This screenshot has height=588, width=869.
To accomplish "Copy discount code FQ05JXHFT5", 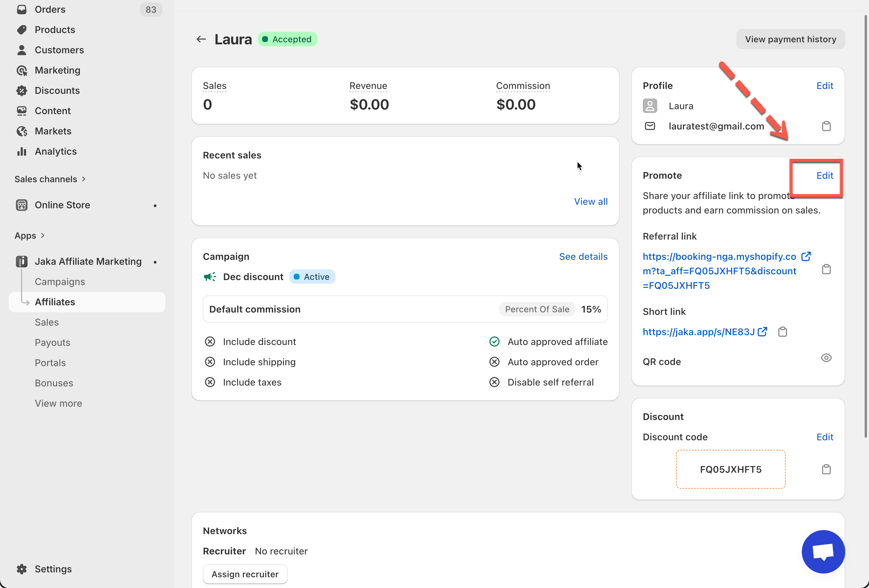I will coord(826,470).
